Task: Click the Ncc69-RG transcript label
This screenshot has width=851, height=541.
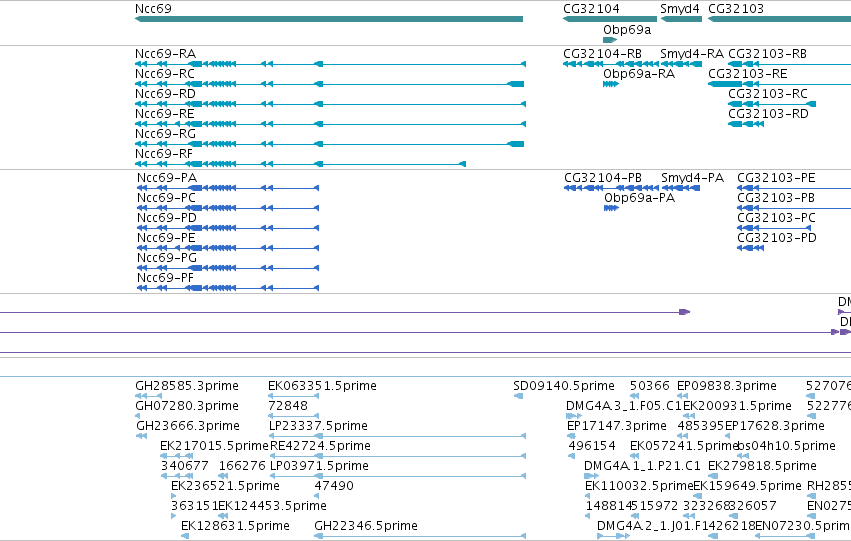Action: [x=166, y=134]
